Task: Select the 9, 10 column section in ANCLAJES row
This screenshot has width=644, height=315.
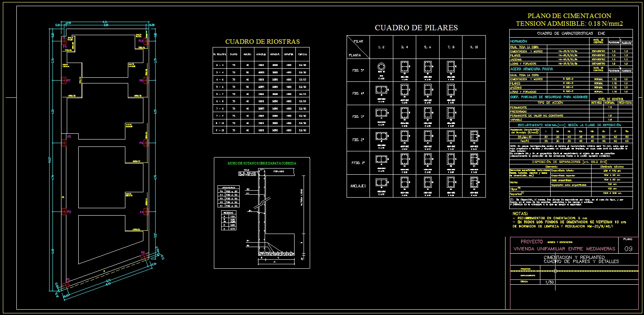Action: click(x=474, y=182)
